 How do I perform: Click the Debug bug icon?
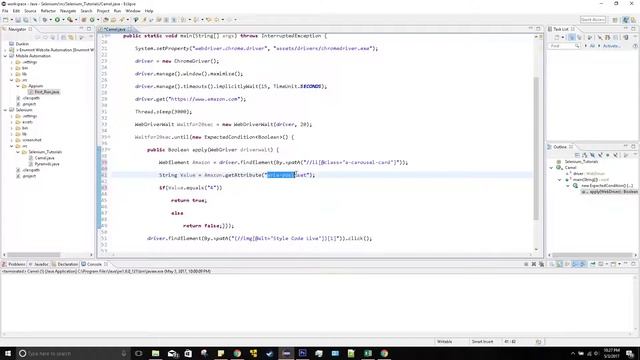tap(44, 20)
